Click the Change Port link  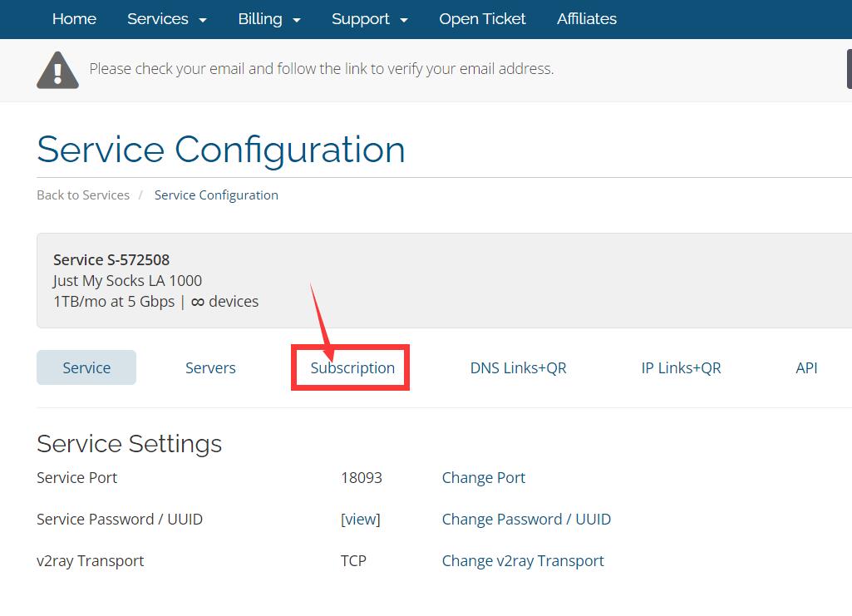[484, 478]
